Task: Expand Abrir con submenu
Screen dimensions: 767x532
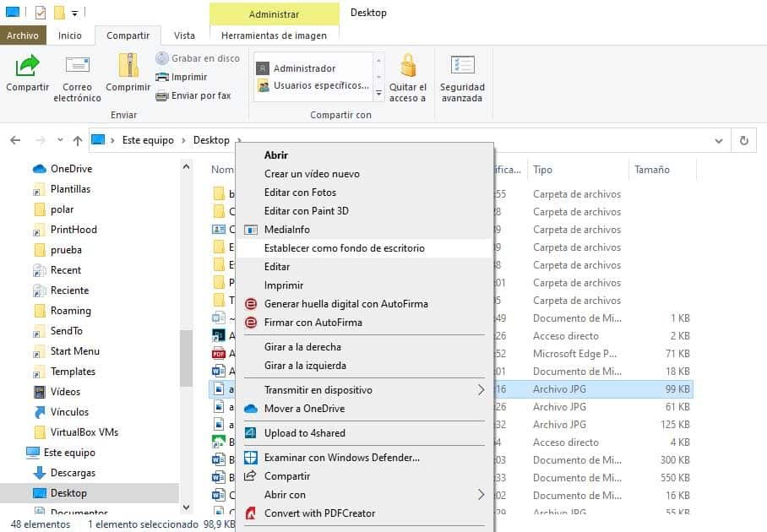Action: tap(481, 494)
